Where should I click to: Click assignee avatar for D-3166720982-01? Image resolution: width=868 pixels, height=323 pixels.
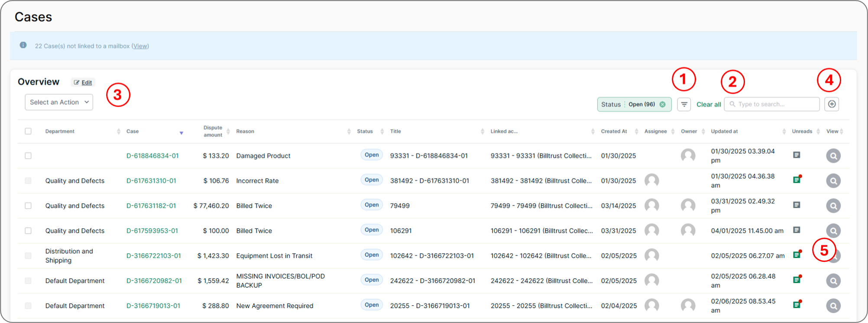pyautogui.click(x=651, y=281)
